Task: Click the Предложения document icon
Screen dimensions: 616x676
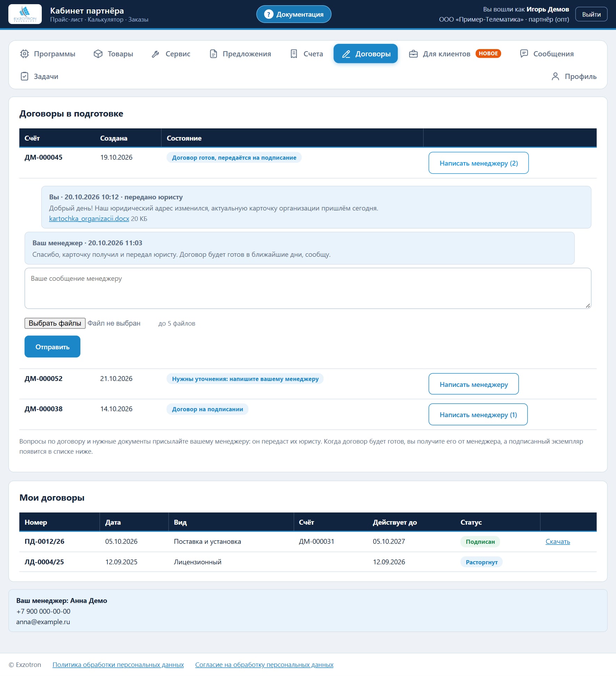Action: (213, 54)
